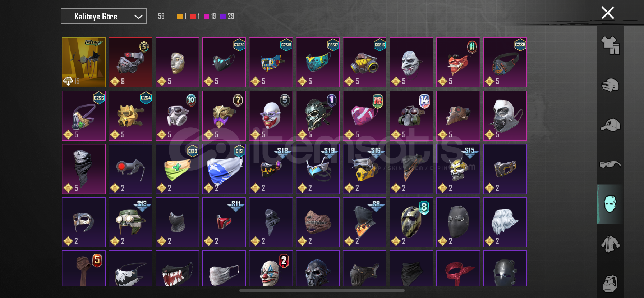The image size is (644, 298).
Task: Filter by the orange quality swatch
Action: click(x=180, y=16)
